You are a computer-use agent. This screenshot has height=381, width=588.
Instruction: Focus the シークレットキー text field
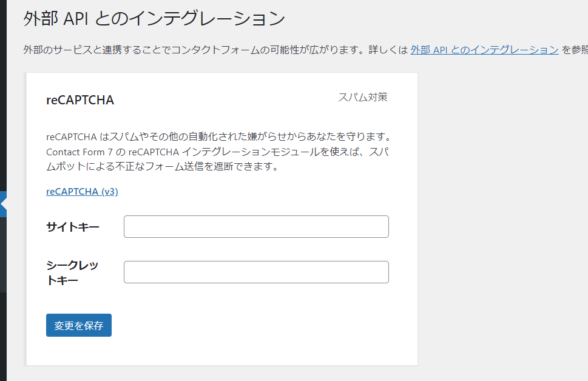[256, 272]
